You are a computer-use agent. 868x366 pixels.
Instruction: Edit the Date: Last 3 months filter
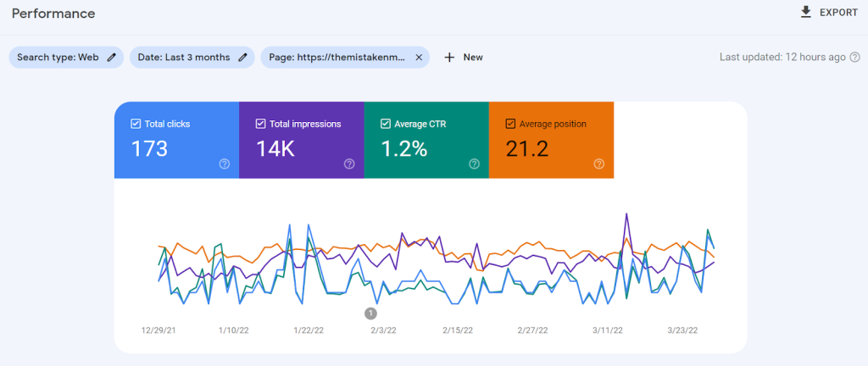pos(192,57)
